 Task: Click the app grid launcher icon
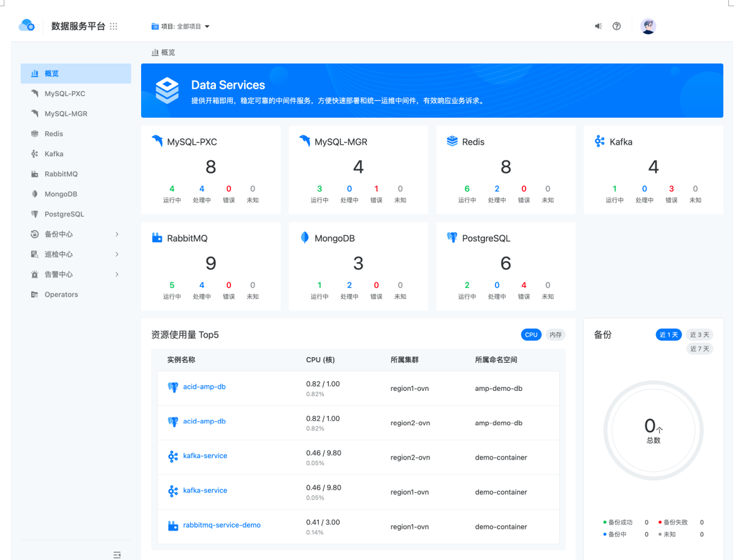(114, 26)
